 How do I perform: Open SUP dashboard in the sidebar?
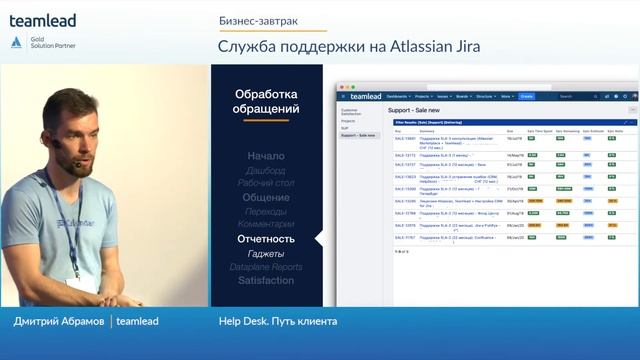(x=344, y=128)
